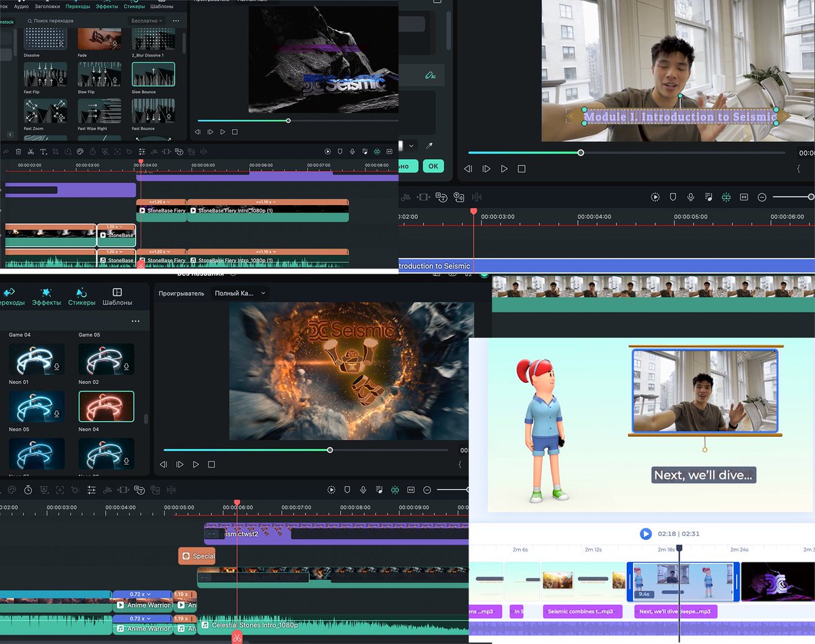The width and height of the screenshot is (815, 644).
Task: Click the AI pen icon in the upper-middle panel
Action: (x=430, y=75)
